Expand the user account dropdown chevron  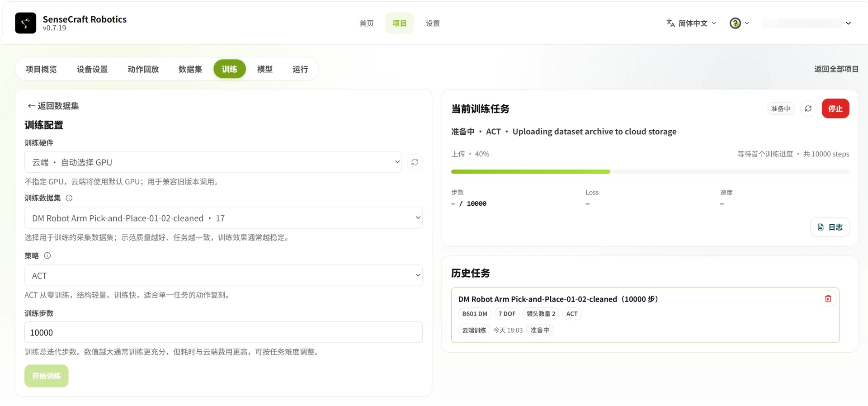click(x=848, y=23)
